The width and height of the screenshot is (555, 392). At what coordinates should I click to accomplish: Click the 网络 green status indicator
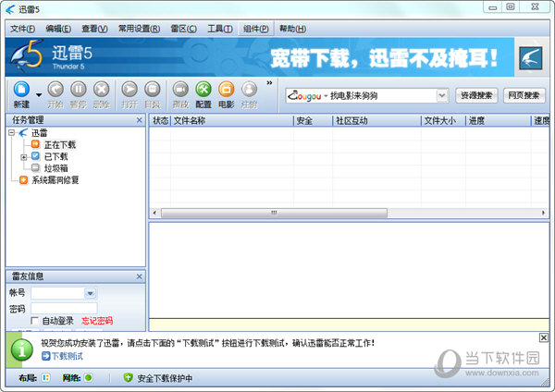tap(89, 378)
